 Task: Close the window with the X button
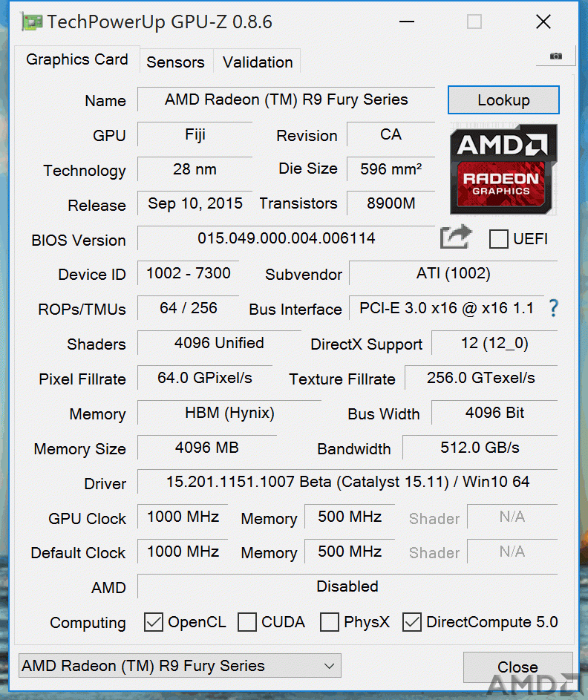[x=543, y=22]
